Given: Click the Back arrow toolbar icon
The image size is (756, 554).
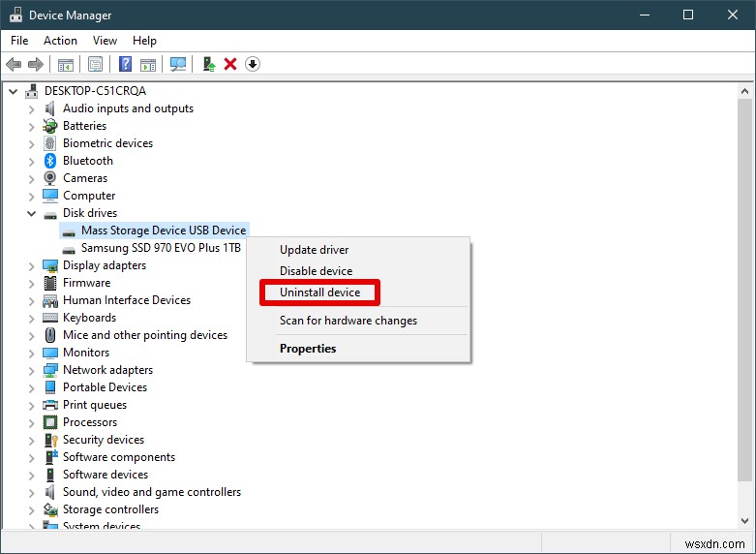Looking at the screenshot, I should [x=14, y=64].
